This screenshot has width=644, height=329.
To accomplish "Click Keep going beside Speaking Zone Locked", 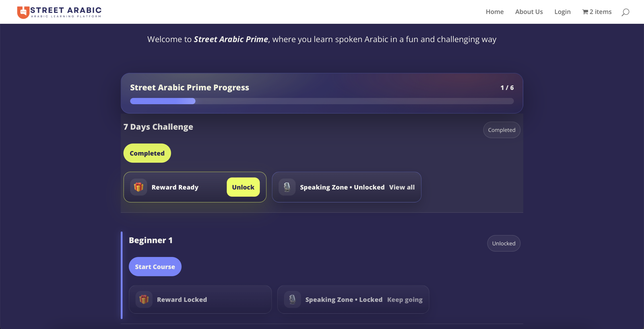I will 405,299.
